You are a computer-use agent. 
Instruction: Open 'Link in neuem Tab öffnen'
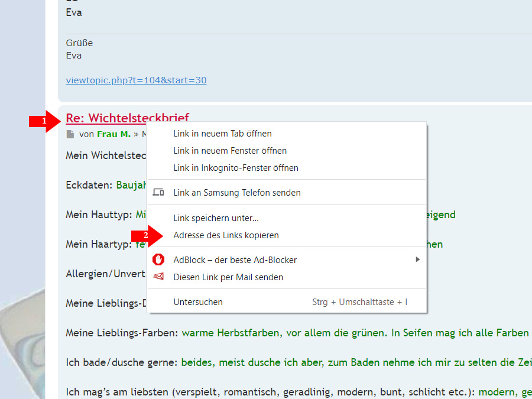coord(222,134)
